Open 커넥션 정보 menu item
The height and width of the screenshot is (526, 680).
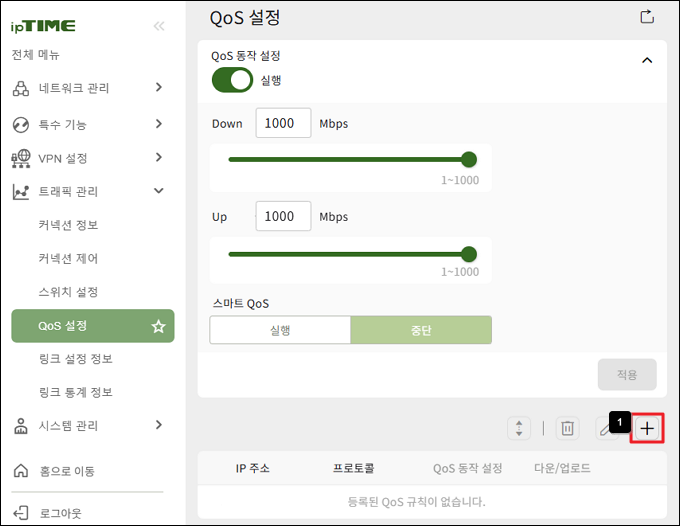(x=68, y=225)
